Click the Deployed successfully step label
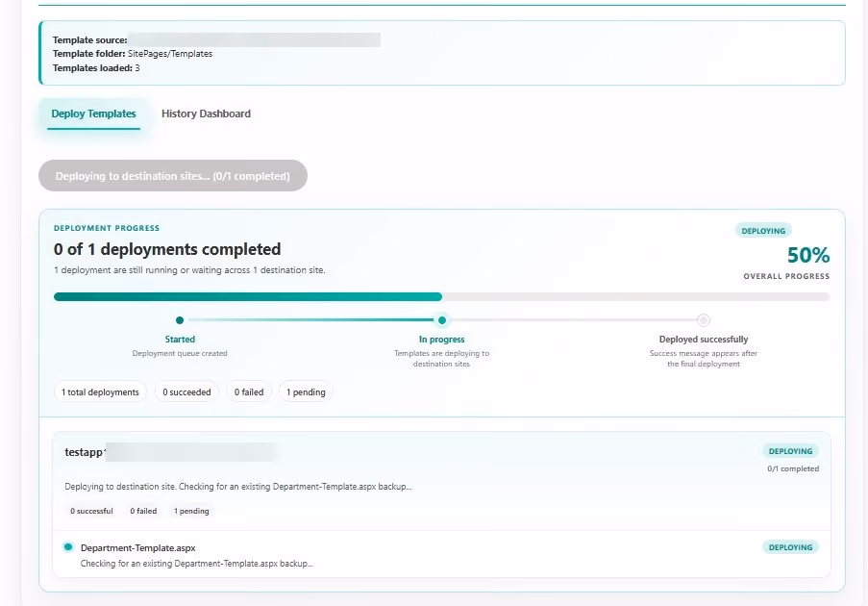The width and height of the screenshot is (868, 606). pyautogui.click(x=704, y=340)
